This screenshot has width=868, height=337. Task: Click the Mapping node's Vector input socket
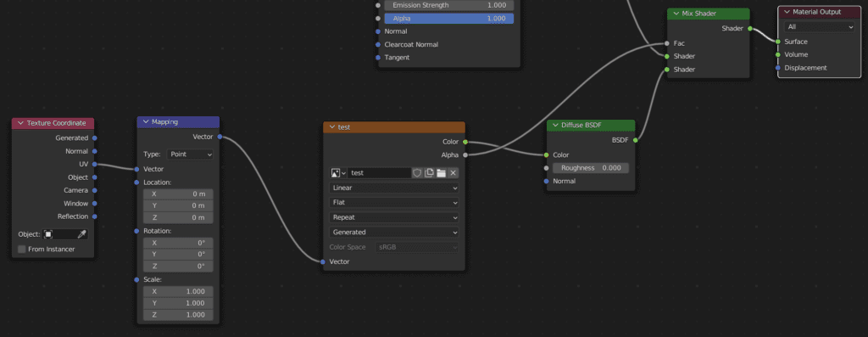click(x=136, y=169)
